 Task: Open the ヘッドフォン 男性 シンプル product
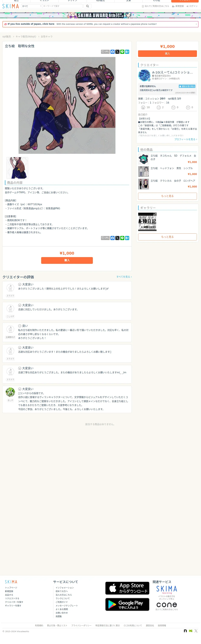pyautogui.click(x=167, y=171)
